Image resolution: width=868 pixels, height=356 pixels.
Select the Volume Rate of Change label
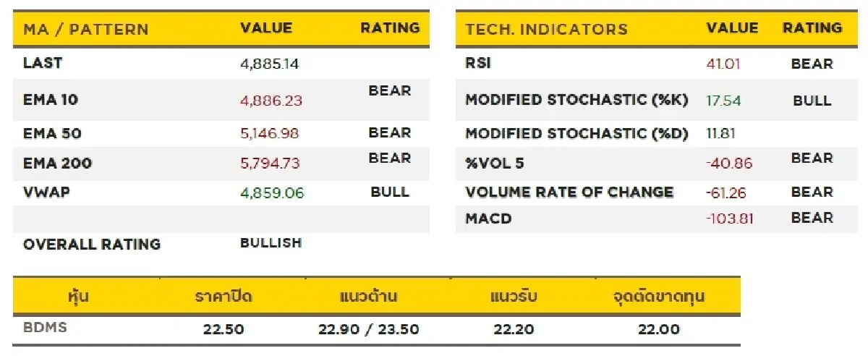pos(569,192)
